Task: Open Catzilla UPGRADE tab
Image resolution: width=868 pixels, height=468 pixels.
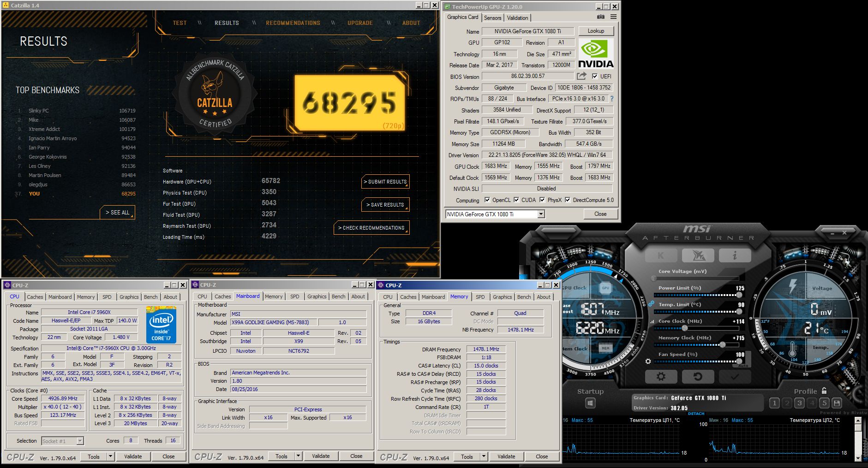Action: (x=360, y=23)
